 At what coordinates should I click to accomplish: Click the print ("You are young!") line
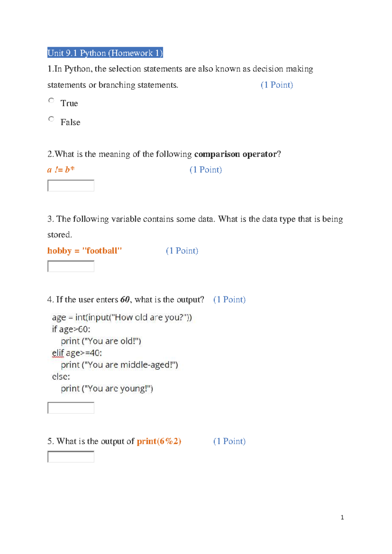(107, 389)
